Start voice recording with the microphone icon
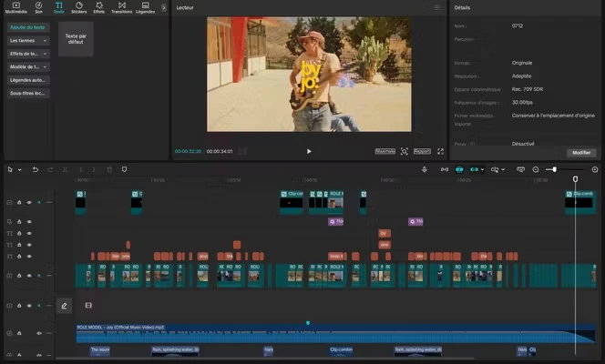Image resolution: width=605 pixels, height=364 pixels. (425, 169)
